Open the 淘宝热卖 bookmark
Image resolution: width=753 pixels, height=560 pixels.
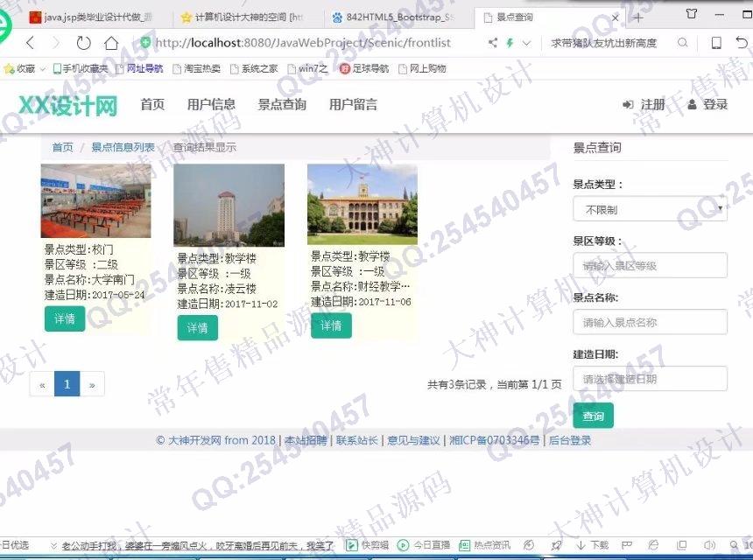point(196,68)
